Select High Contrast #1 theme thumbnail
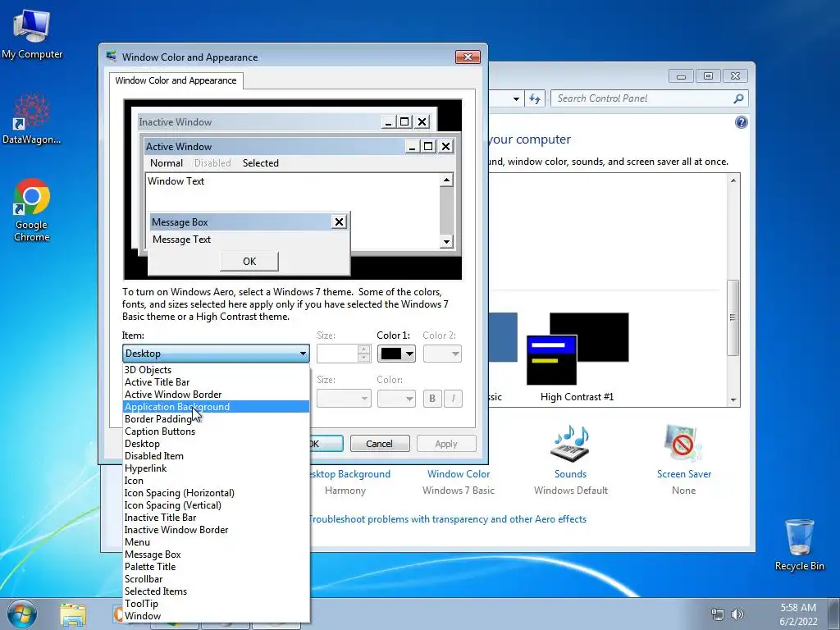The height and width of the screenshot is (630, 840). pyautogui.click(x=577, y=348)
